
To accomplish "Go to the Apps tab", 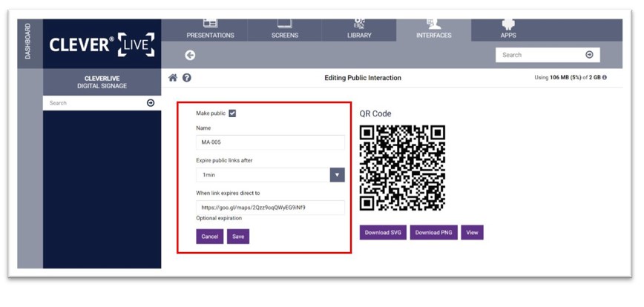I will pos(508,30).
